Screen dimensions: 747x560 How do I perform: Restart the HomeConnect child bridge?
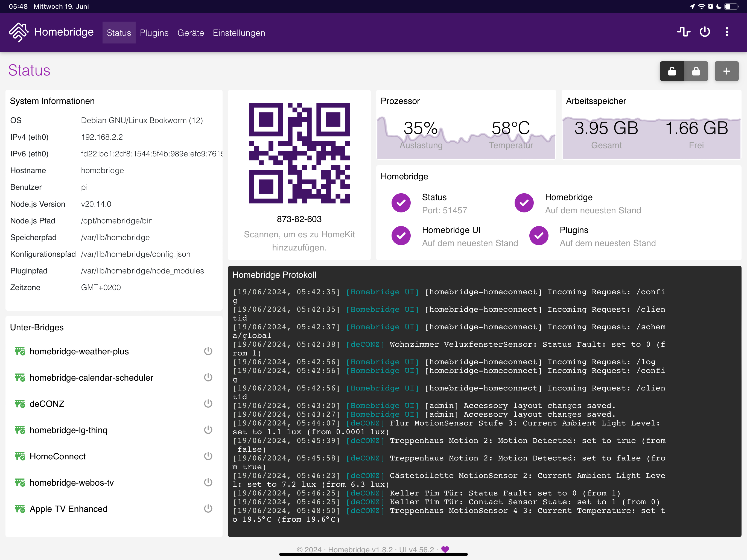tap(208, 456)
